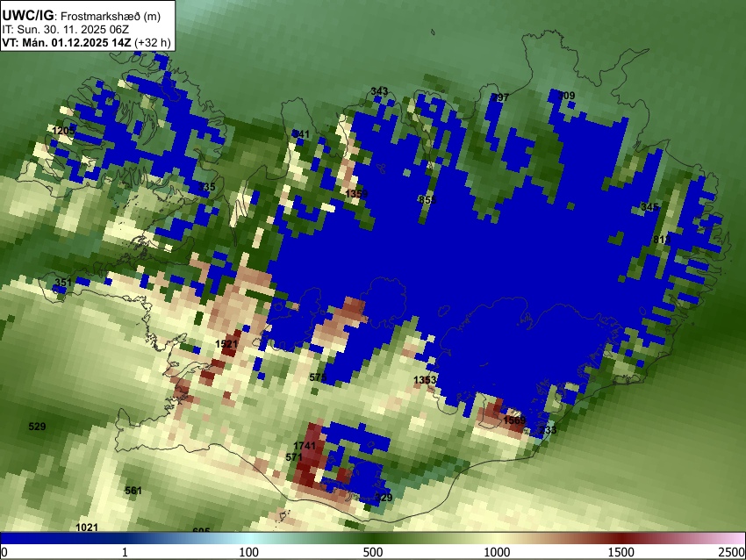Click the '500' label on the colour scale
The width and height of the screenshot is (746, 560).
pyautogui.click(x=373, y=552)
